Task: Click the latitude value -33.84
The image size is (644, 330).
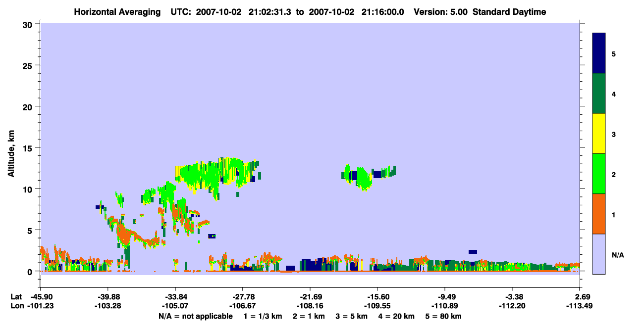Action: point(175,297)
